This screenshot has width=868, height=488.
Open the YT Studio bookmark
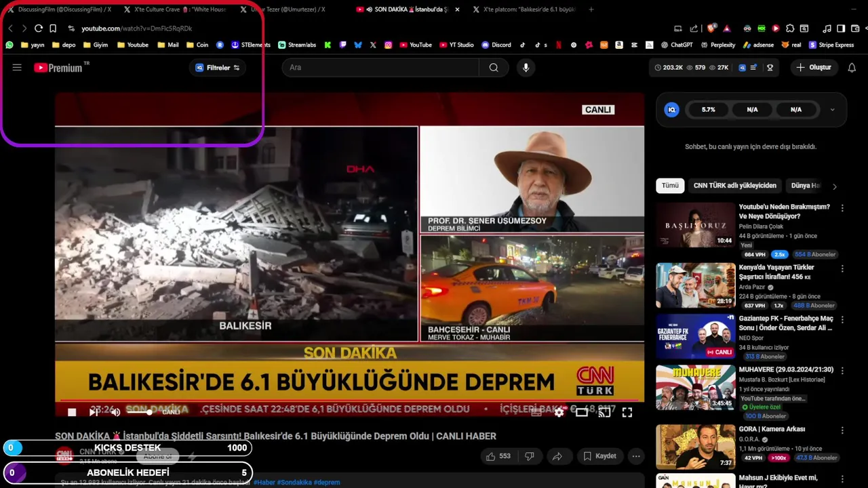click(x=456, y=45)
